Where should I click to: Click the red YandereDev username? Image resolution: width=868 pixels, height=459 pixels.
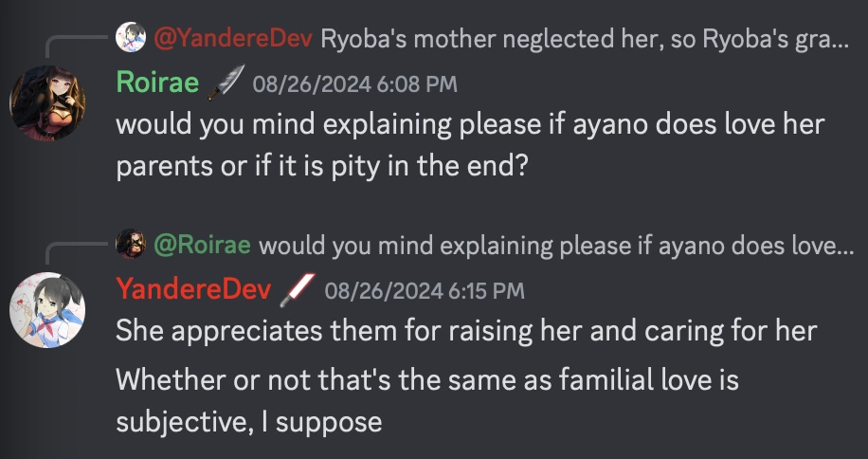[x=193, y=290]
